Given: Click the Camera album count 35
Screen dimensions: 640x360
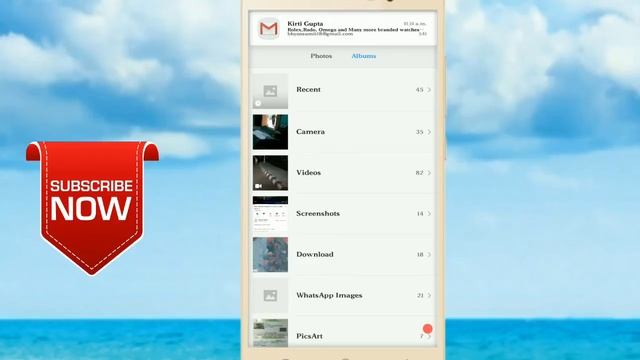Looking at the screenshot, I should click(x=420, y=132).
